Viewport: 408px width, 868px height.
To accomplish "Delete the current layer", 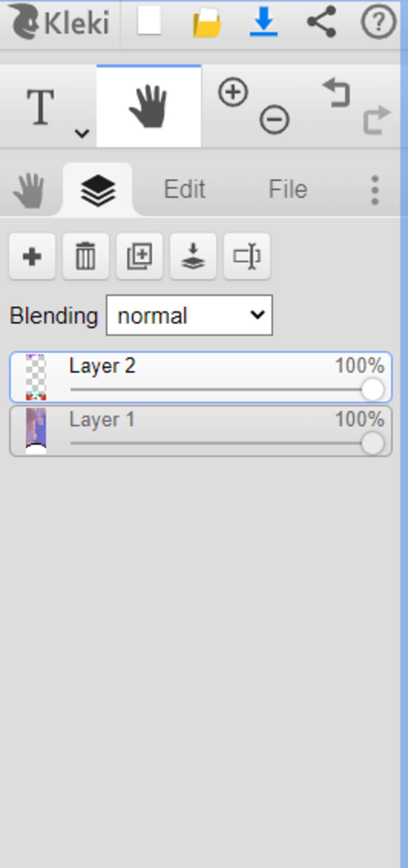I will tap(86, 256).
